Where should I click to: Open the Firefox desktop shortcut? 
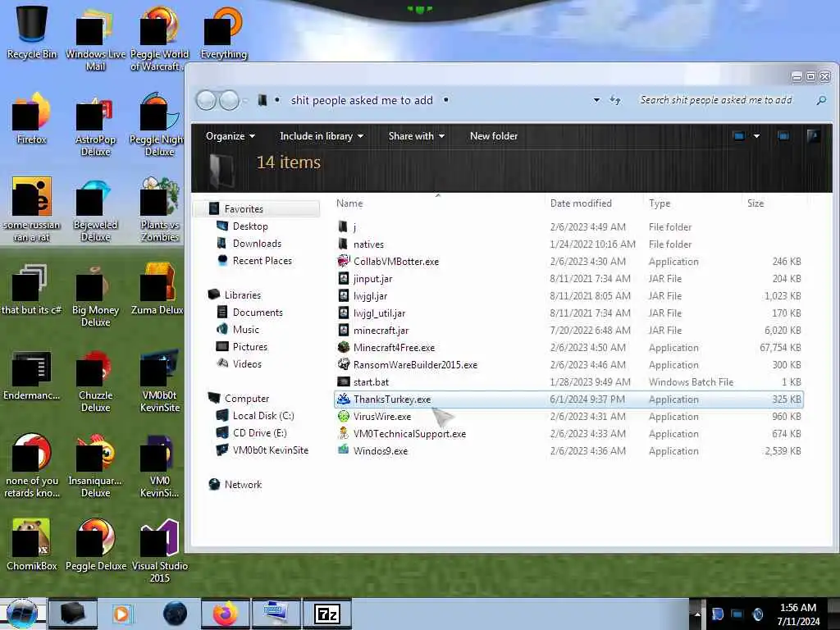click(x=31, y=119)
